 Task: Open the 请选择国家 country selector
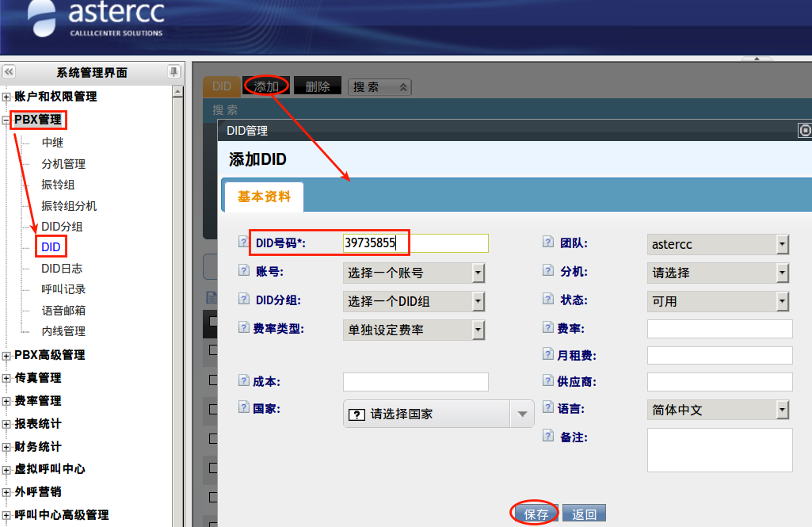click(438, 414)
